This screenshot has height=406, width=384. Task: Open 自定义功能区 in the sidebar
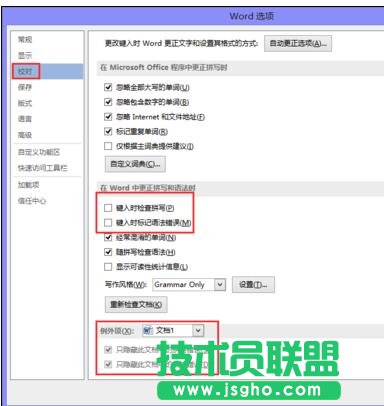39,152
